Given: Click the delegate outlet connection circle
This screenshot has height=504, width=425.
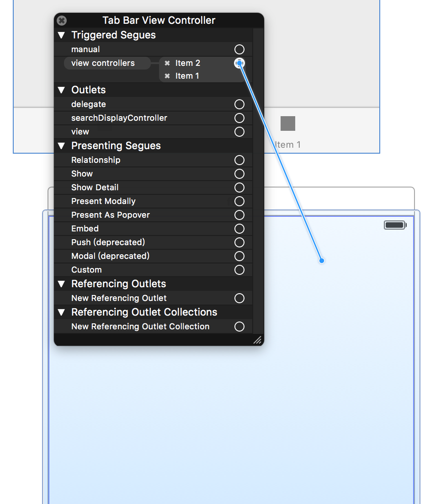Looking at the screenshot, I should (239, 104).
